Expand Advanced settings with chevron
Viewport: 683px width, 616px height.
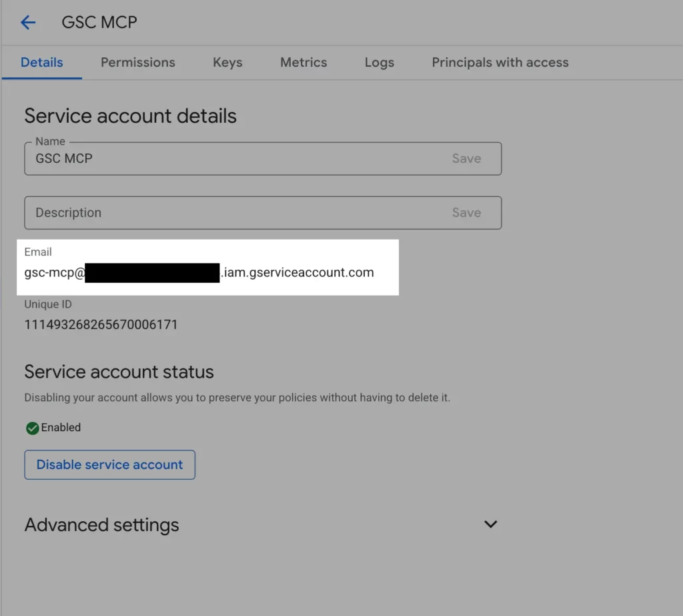pos(490,524)
